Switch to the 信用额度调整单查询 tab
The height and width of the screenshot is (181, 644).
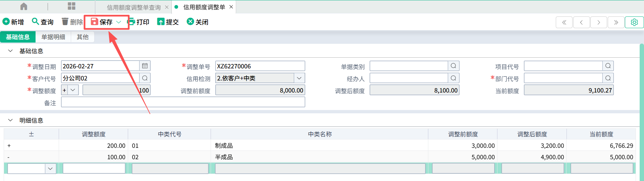133,7
